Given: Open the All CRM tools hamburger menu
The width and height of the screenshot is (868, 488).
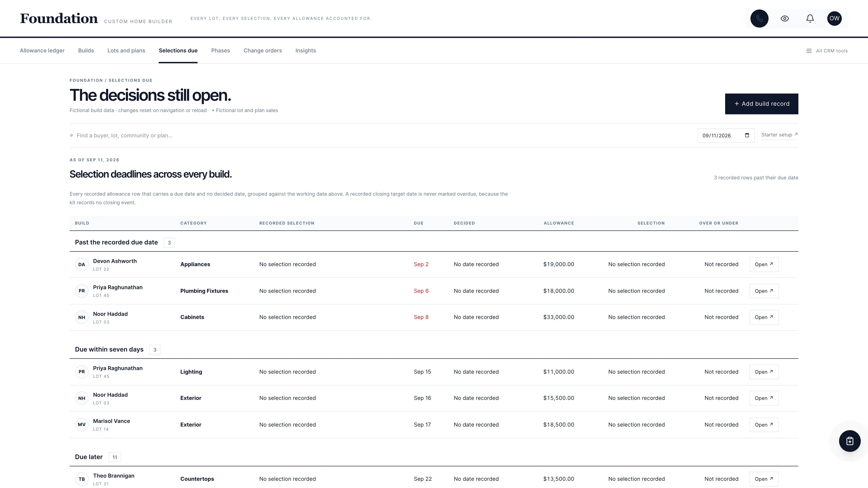Looking at the screenshot, I should click(827, 51).
